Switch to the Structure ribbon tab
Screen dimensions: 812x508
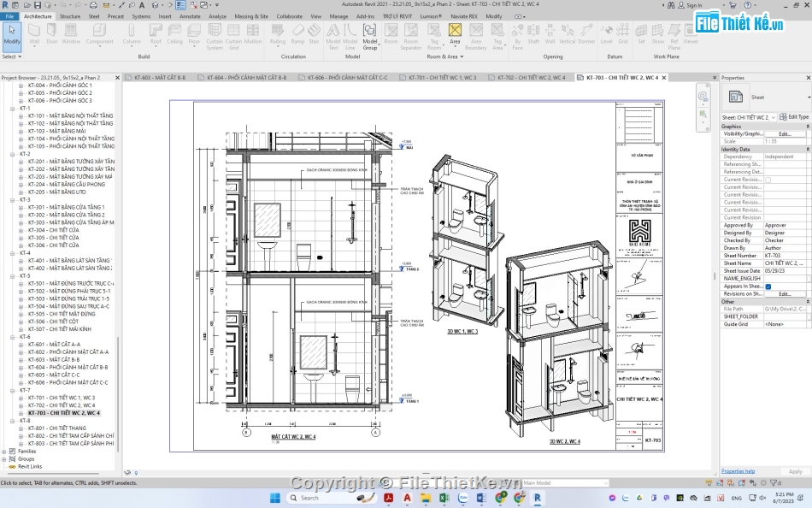click(70, 16)
